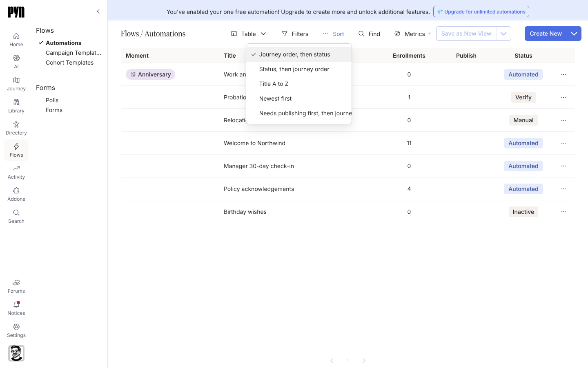Open Metrics in the toolbar
588x368 pixels.
coord(410,34)
